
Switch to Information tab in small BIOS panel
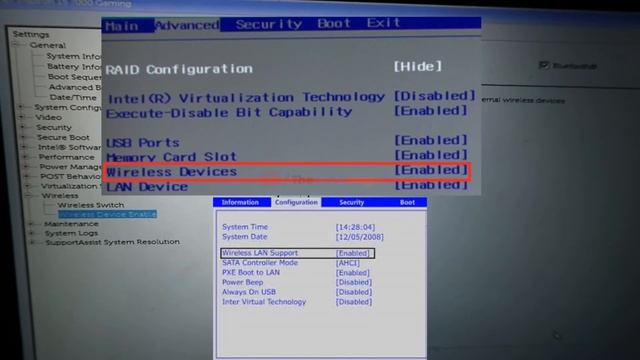point(240,202)
